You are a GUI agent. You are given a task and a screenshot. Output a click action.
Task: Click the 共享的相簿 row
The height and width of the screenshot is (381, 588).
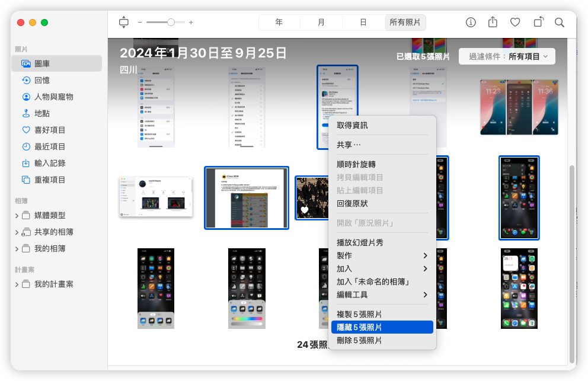(x=57, y=232)
